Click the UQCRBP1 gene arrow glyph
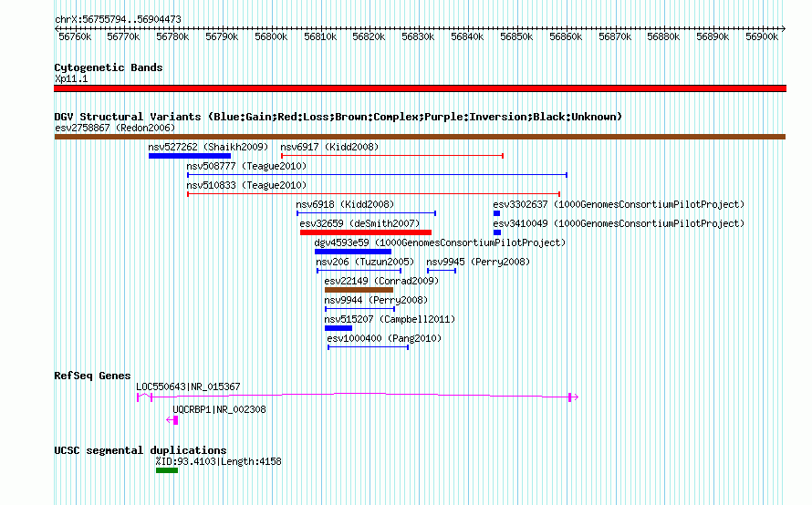This screenshot has width=812, height=505. pos(172,420)
